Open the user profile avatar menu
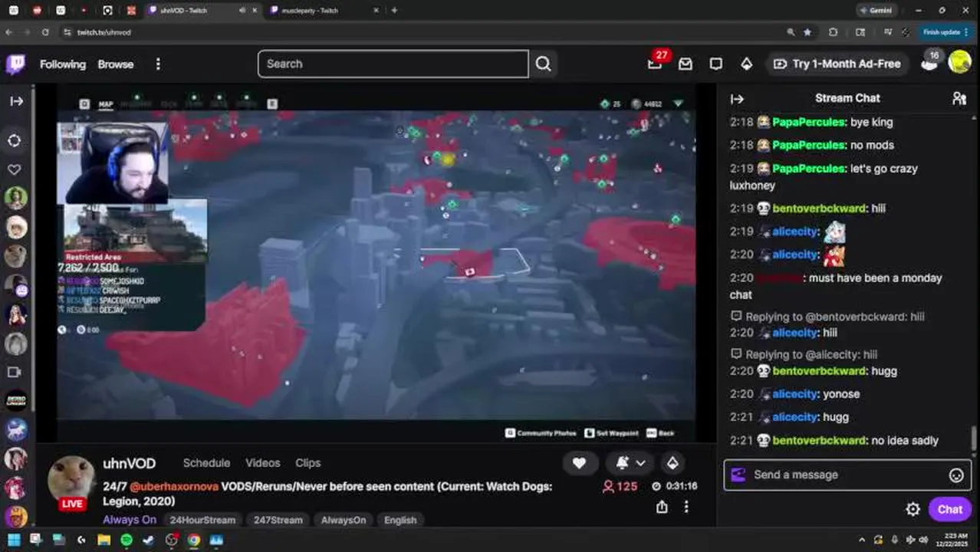Image resolution: width=980 pixels, height=552 pixels. (959, 62)
